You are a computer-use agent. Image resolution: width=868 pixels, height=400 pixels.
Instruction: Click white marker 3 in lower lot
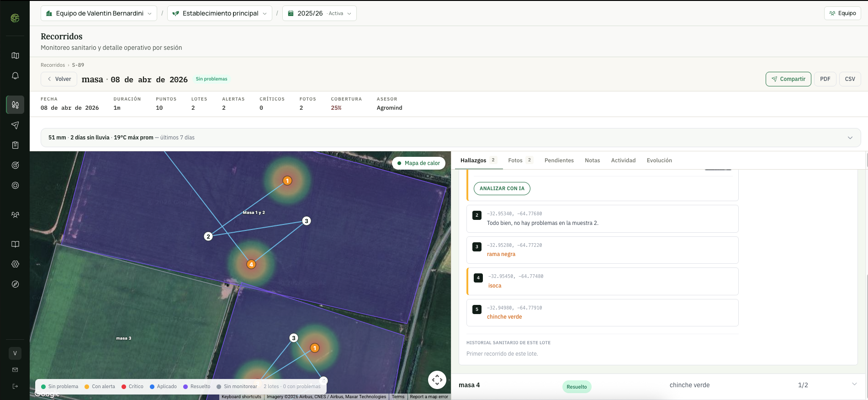point(294,338)
